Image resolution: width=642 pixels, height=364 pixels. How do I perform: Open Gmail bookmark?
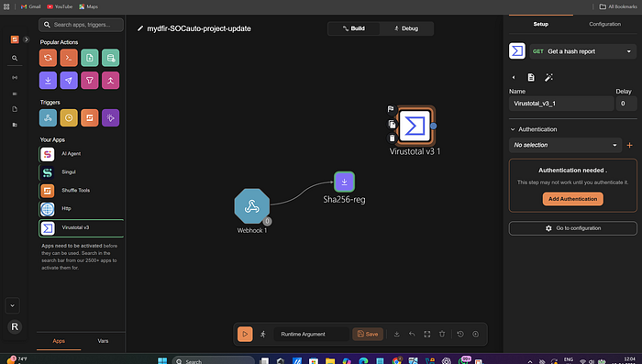(x=30, y=6)
